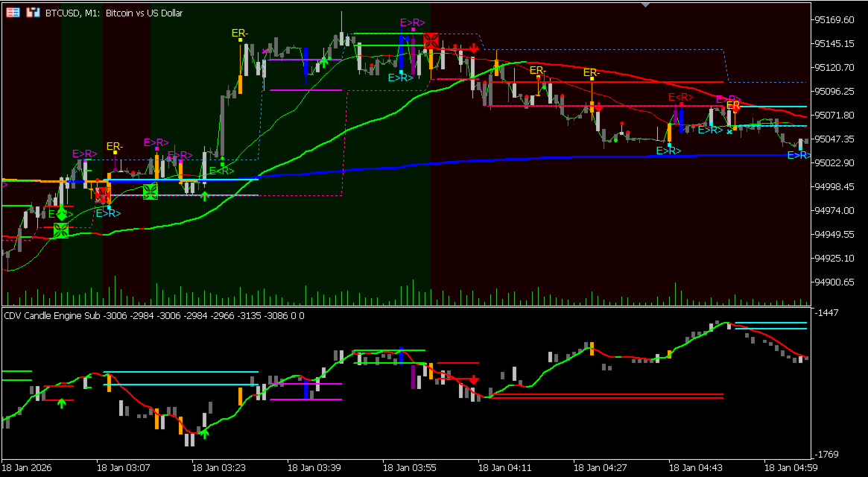Click the 18 Jan 03:39 time label

[314, 467]
